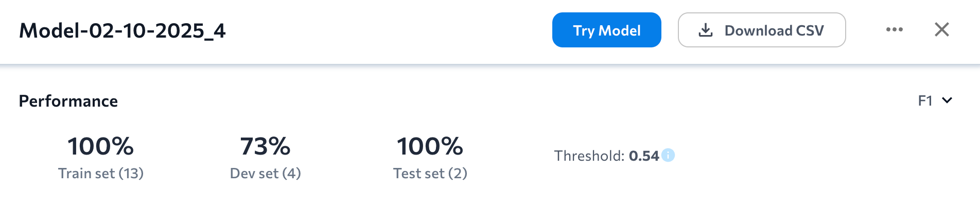Click the Test set (2) label
Screen dimensions: 980x204
pyautogui.click(x=430, y=174)
